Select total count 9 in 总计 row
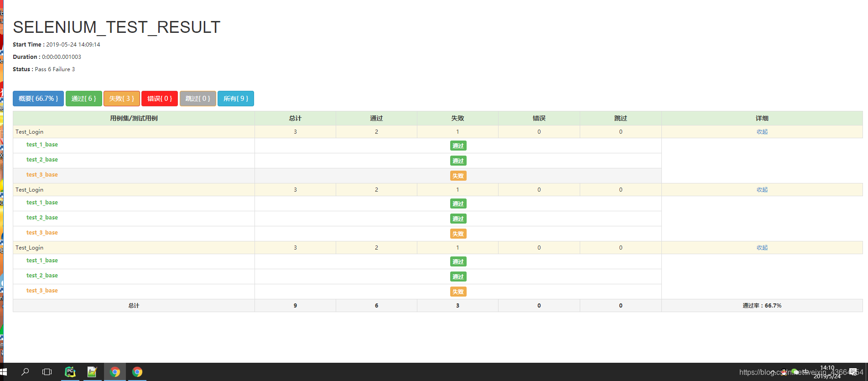Image resolution: width=868 pixels, height=381 pixels. 295,306
